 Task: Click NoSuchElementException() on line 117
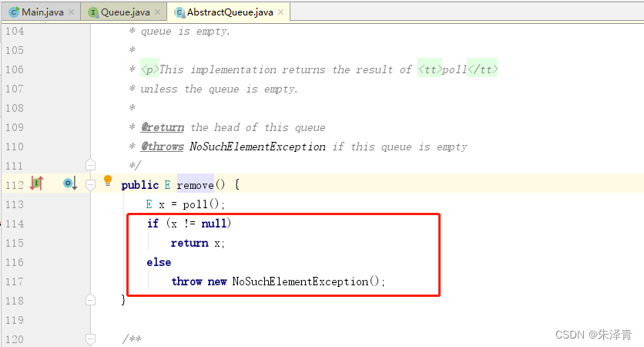coord(306,281)
